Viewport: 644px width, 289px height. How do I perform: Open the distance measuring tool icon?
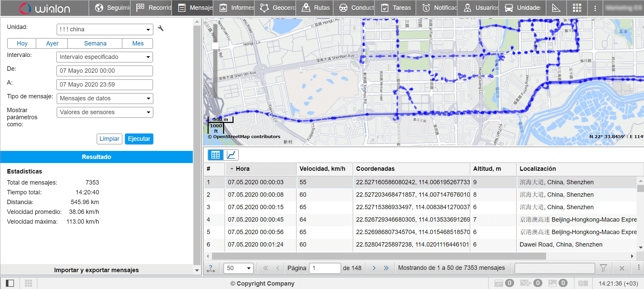pos(556,8)
